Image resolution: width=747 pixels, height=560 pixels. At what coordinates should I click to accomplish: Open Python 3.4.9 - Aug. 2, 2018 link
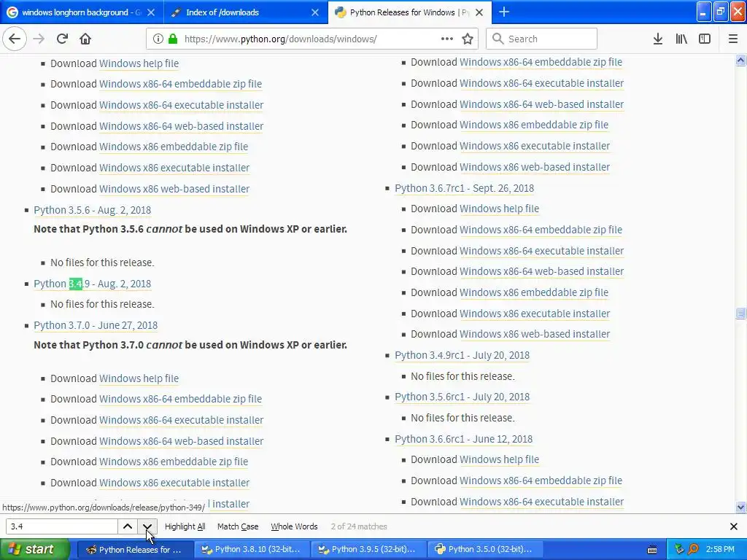[x=93, y=284]
